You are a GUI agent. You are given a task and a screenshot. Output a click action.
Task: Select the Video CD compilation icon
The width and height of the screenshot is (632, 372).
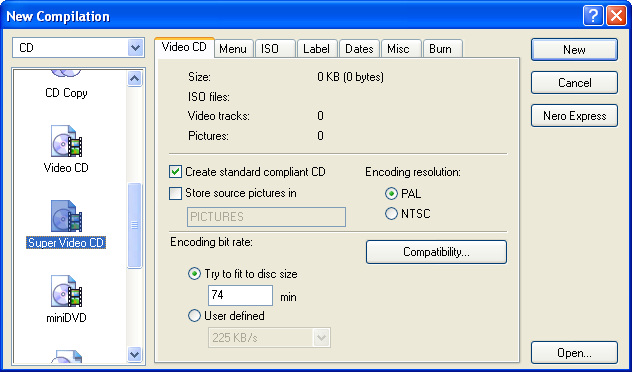pyautogui.click(x=66, y=141)
